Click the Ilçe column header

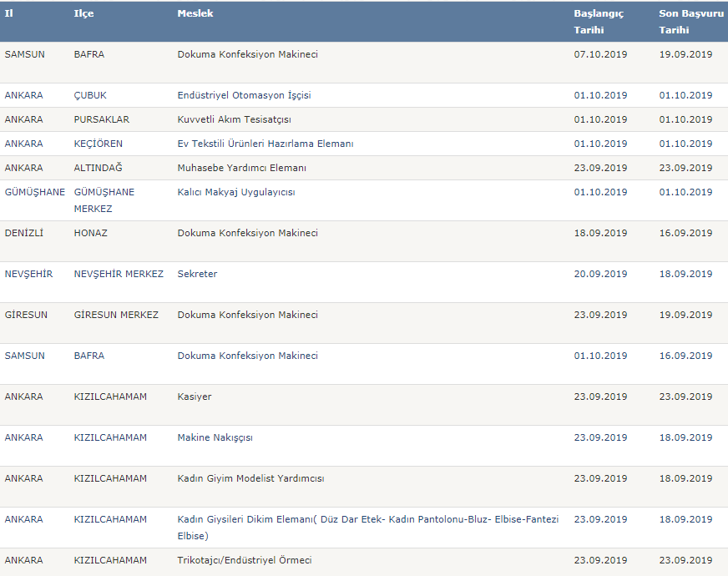click(x=83, y=13)
